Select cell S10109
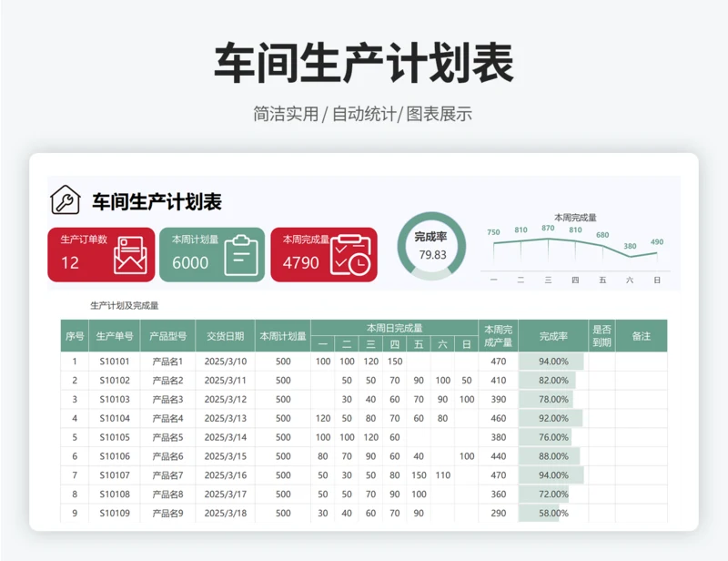 coord(115,513)
